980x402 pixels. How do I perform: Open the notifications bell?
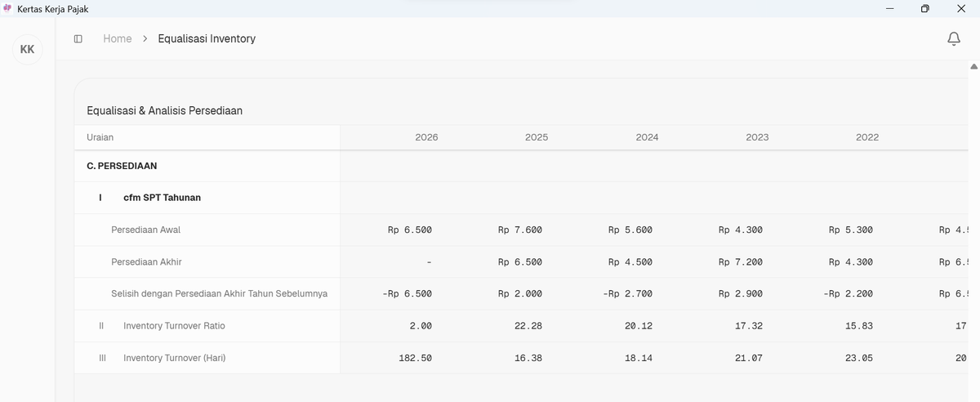click(953, 38)
